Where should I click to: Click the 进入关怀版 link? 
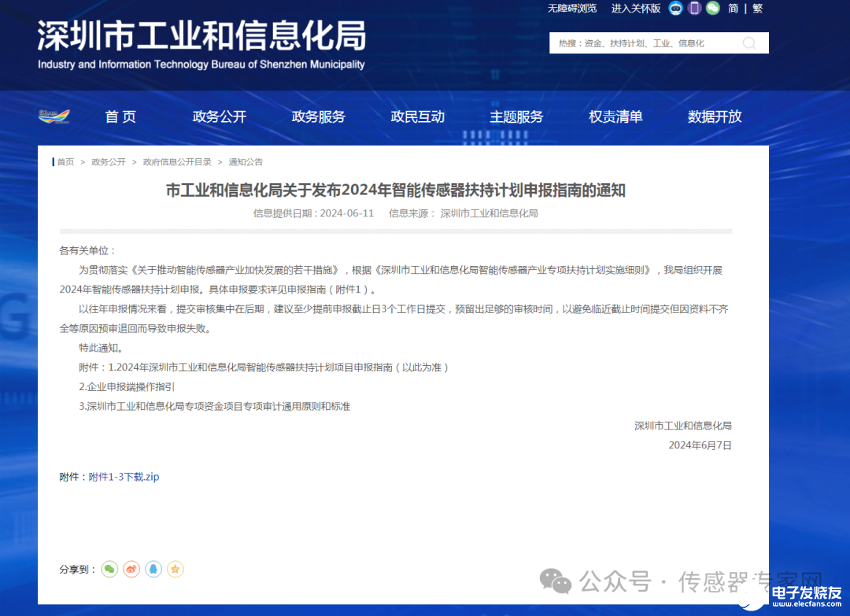coord(636,8)
